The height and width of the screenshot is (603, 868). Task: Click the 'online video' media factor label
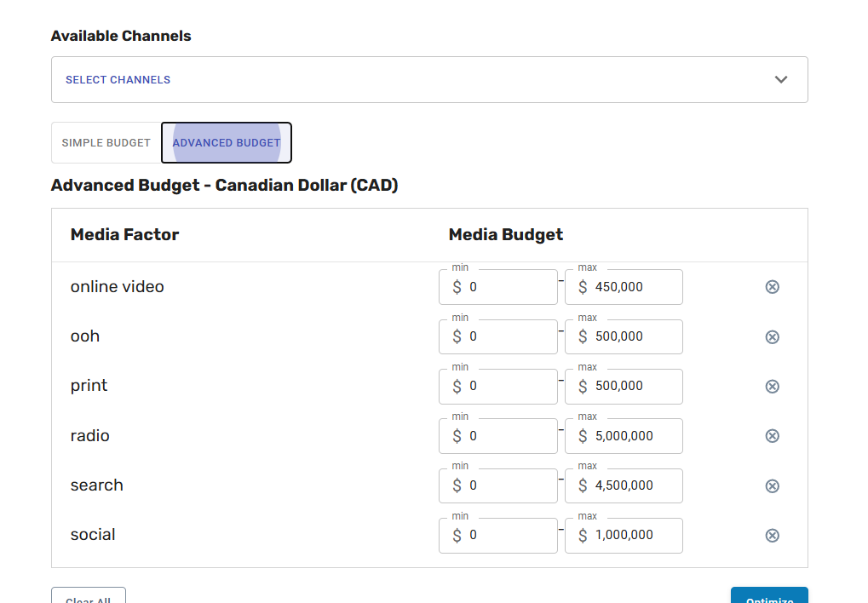pos(118,287)
